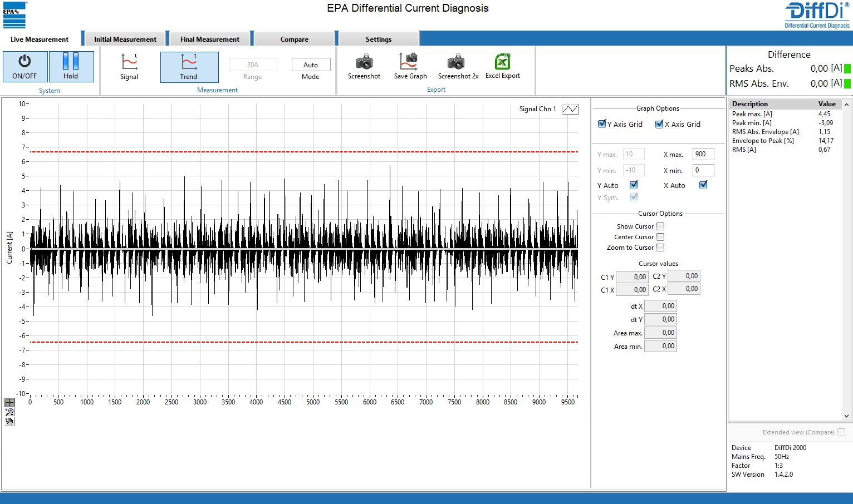Open the Auto mode selector
Image resolution: width=853 pixels, height=504 pixels.
tap(311, 65)
